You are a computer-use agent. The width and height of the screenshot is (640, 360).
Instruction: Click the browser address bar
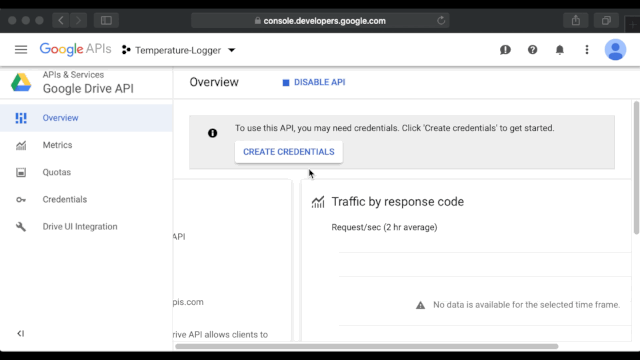[320, 21]
